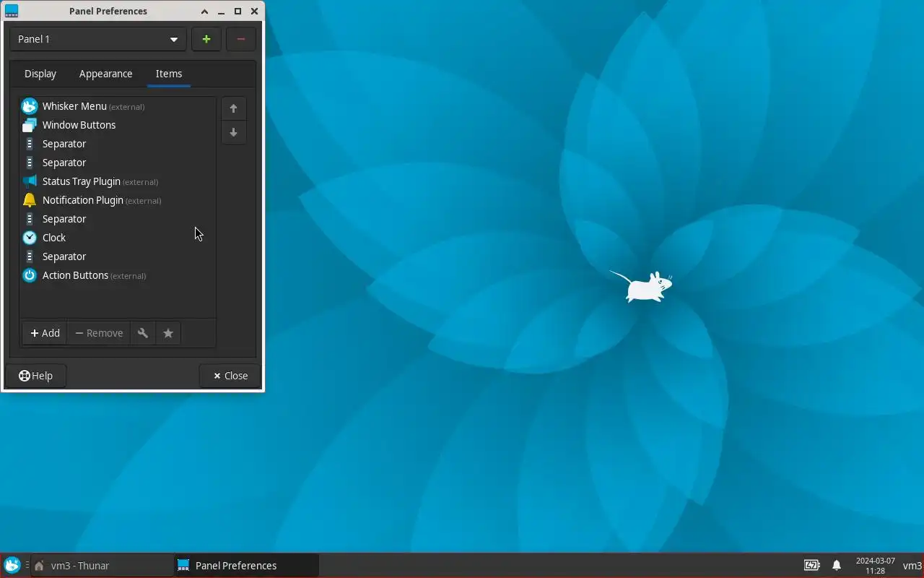This screenshot has width=924, height=578.
Task: Select the Separator above Action Buttons
Action: click(x=118, y=256)
